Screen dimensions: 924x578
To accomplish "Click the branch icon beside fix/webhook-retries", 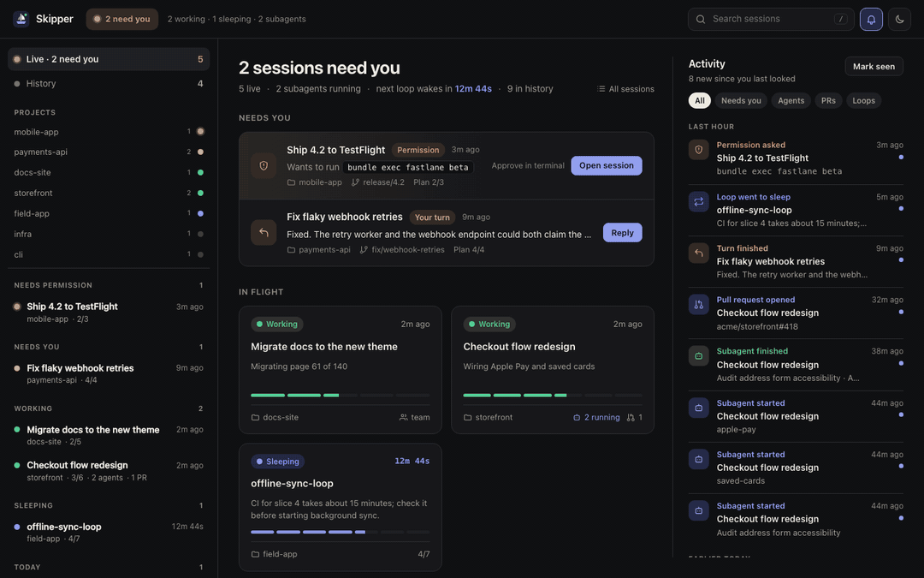I will [364, 250].
